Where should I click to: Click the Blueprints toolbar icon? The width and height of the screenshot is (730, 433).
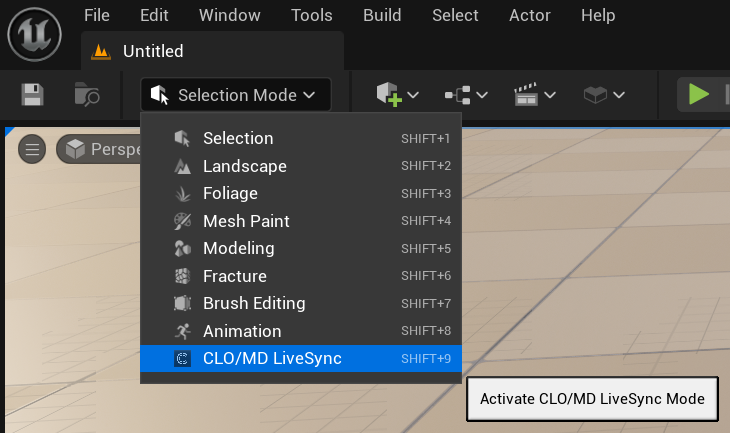pyautogui.click(x=457, y=95)
